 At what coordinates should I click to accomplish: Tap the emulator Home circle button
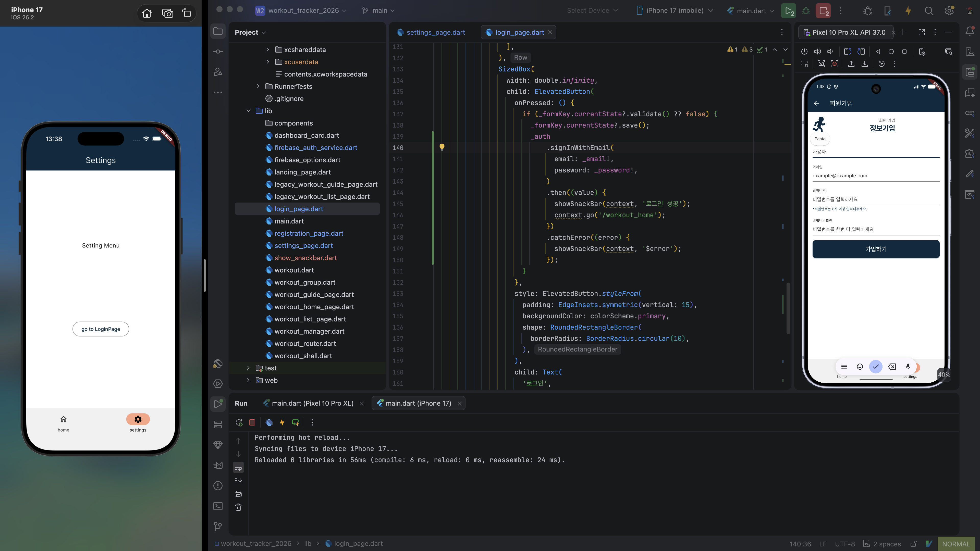pyautogui.click(x=891, y=51)
